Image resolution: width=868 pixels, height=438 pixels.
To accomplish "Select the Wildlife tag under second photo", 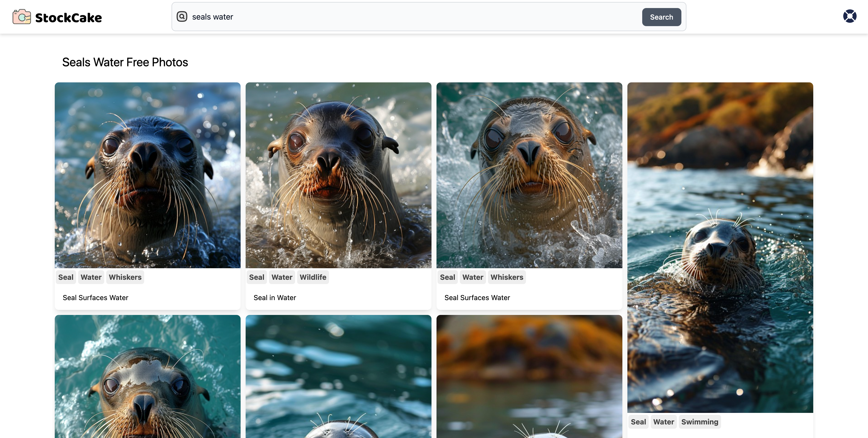I will click(313, 277).
